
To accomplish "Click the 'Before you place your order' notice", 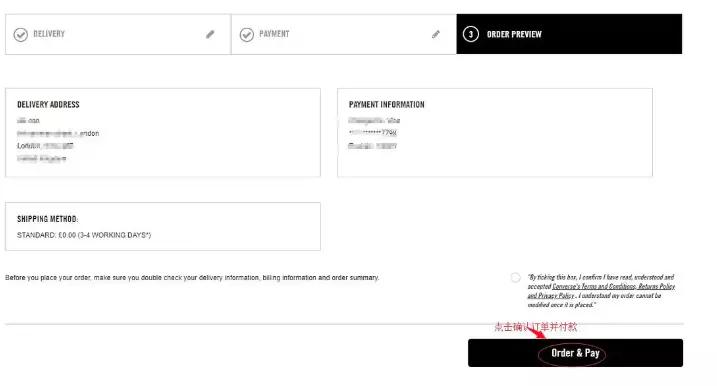I will (x=192, y=278).
